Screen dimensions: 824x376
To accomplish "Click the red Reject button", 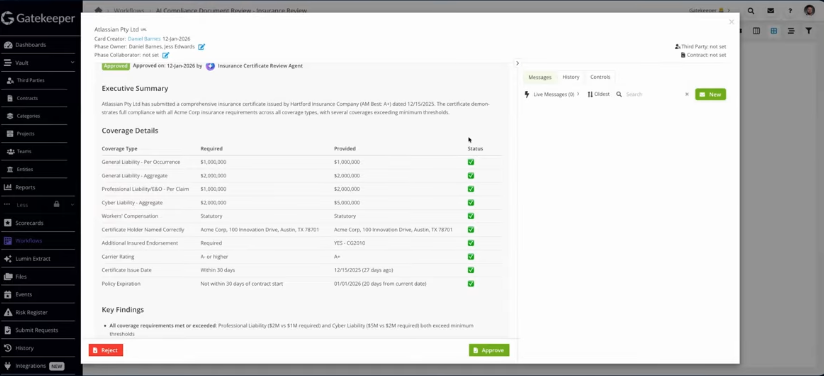I will coord(106,350).
